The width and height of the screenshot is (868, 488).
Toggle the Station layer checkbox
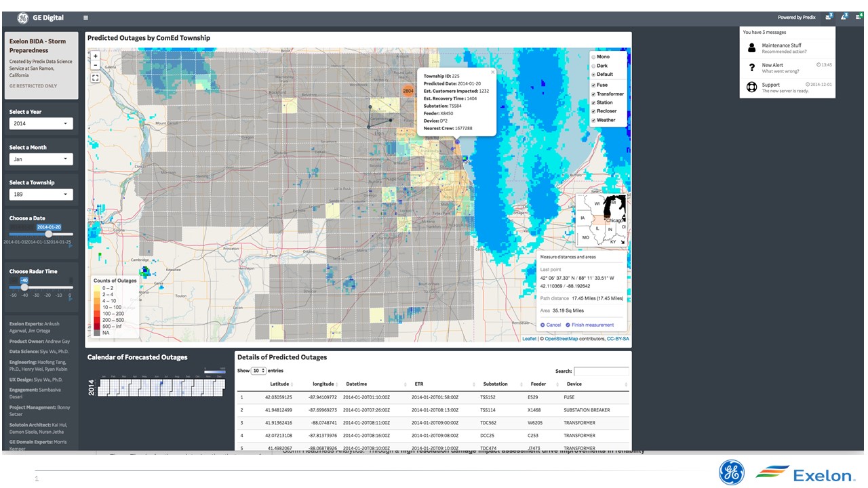593,103
